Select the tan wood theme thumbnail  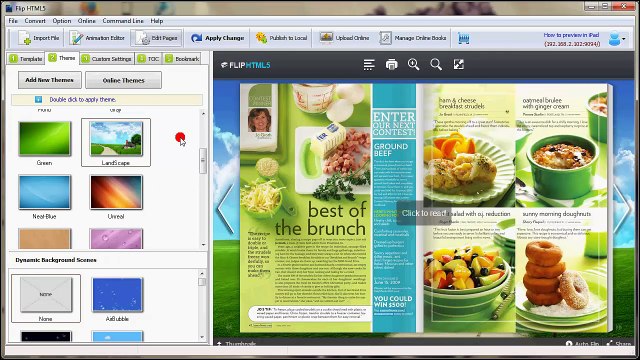click(44, 238)
